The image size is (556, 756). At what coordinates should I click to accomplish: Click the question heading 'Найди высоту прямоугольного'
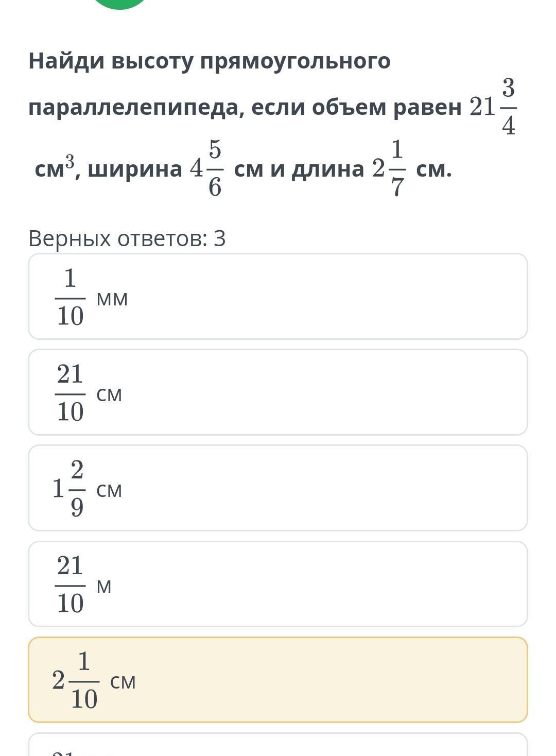209,61
